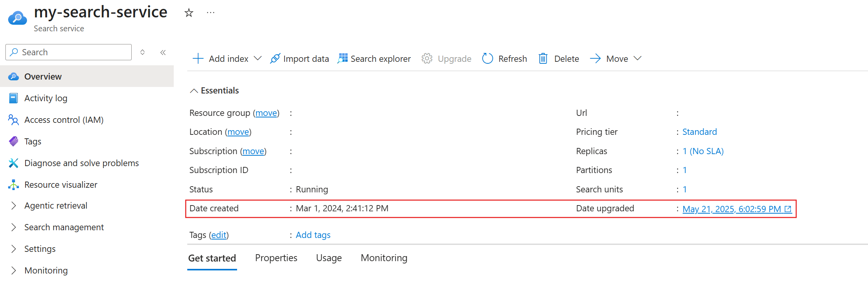
Task: Collapse the Essentials section
Action: pos(194,90)
